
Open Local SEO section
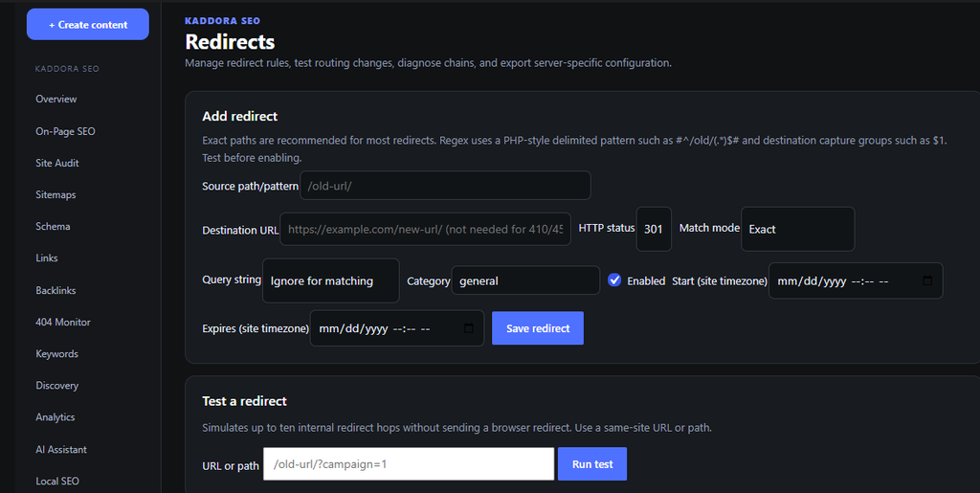57,482
